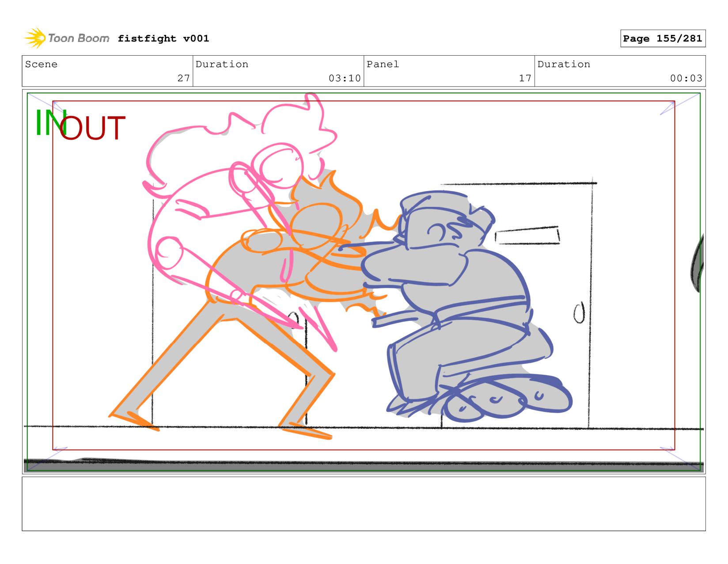
Task: Click the 'Panel' header label
Action: (383, 64)
